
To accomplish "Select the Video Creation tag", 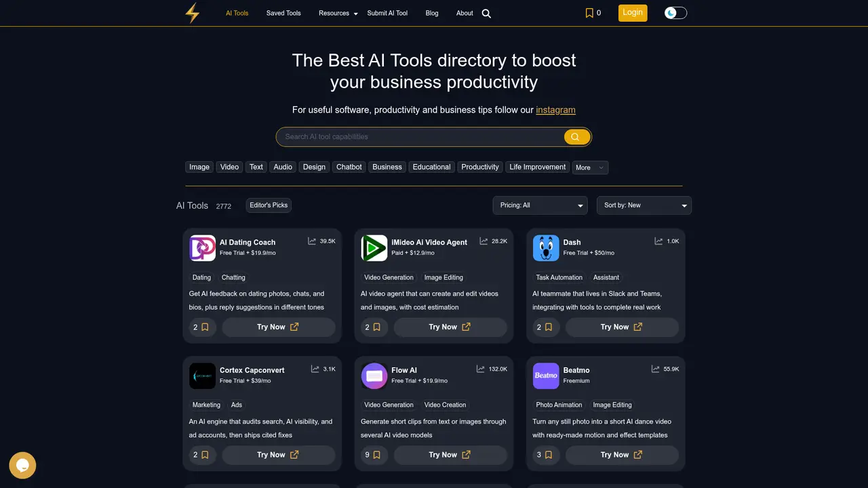I will tap(445, 405).
